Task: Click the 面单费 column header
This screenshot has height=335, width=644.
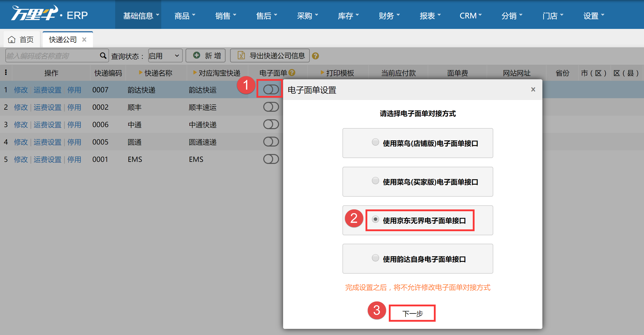Action: coord(457,73)
